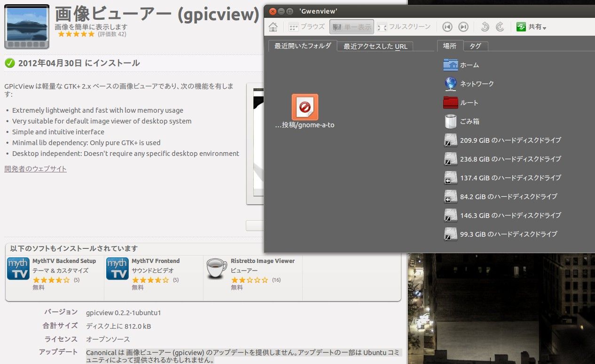Open recent folder …投稿/gnome-a-to thumbnail
The height and width of the screenshot is (364, 595).
[x=305, y=107]
